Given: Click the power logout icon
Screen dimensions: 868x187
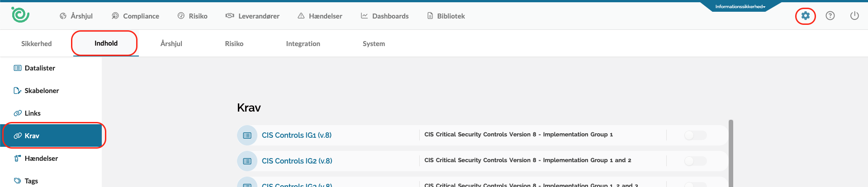Looking at the screenshot, I should pyautogui.click(x=854, y=16).
